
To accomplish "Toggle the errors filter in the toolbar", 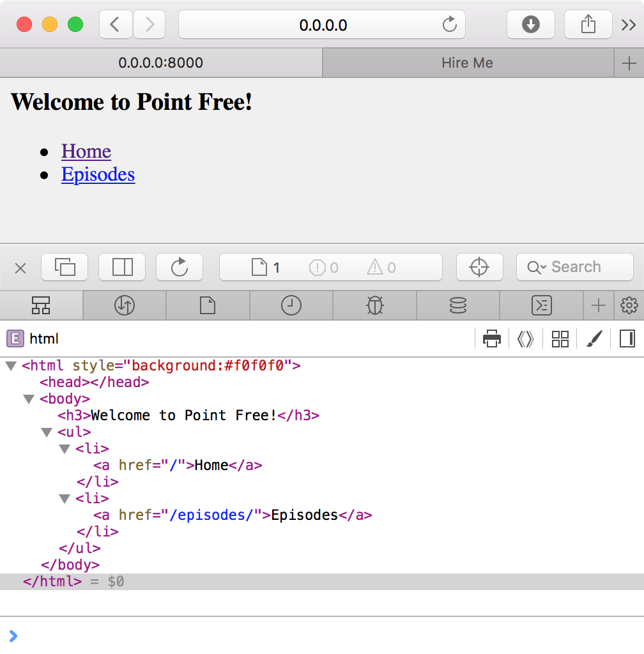I will (x=323, y=267).
